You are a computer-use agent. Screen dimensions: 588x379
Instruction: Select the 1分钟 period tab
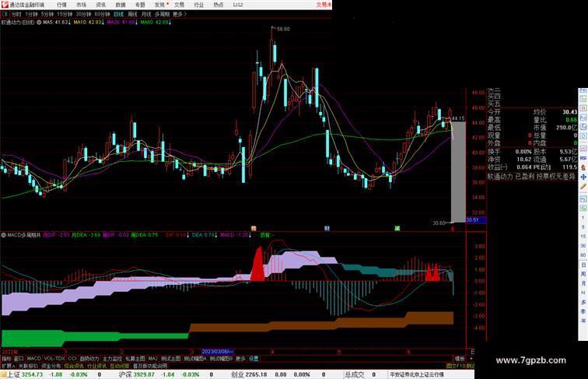pos(31,14)
